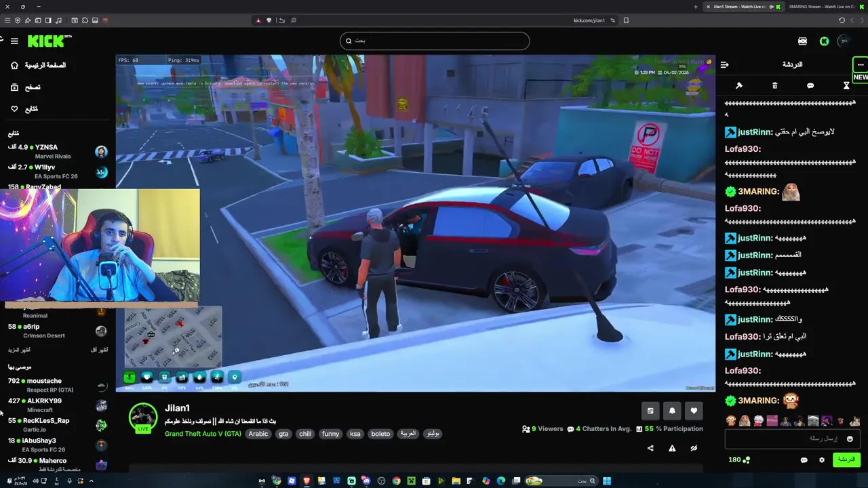Click the trash clear-chat icon
The width and height of the screenshot is (868, 488).
775,85
